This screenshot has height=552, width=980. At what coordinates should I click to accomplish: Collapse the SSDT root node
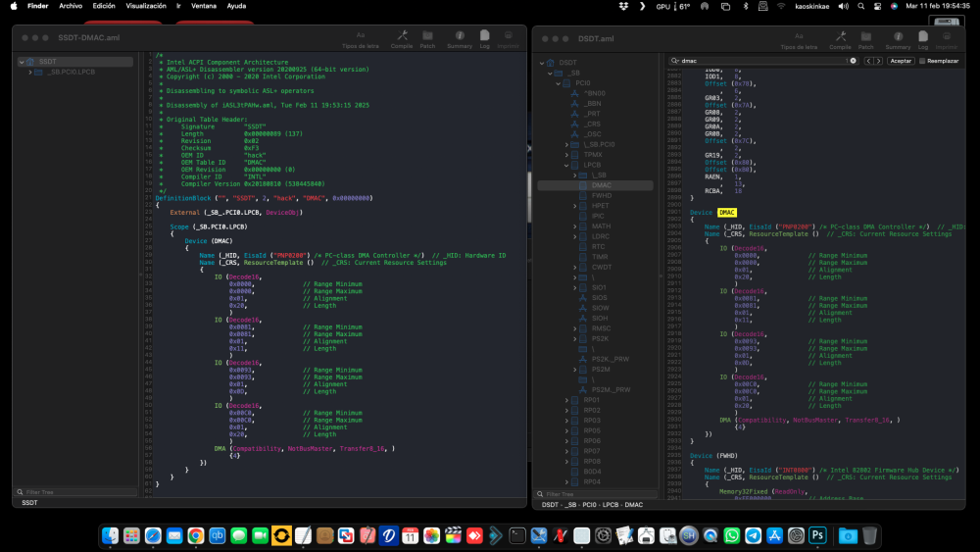22,61
